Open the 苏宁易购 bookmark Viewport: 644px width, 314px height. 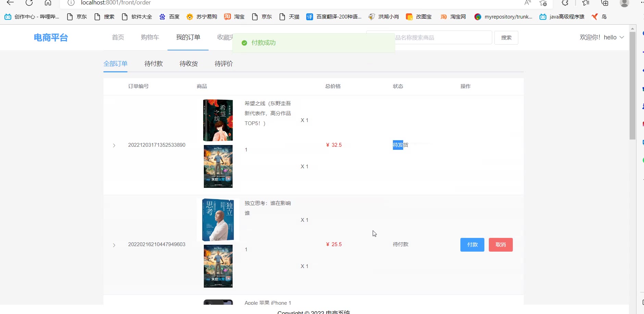pos(202,17)
